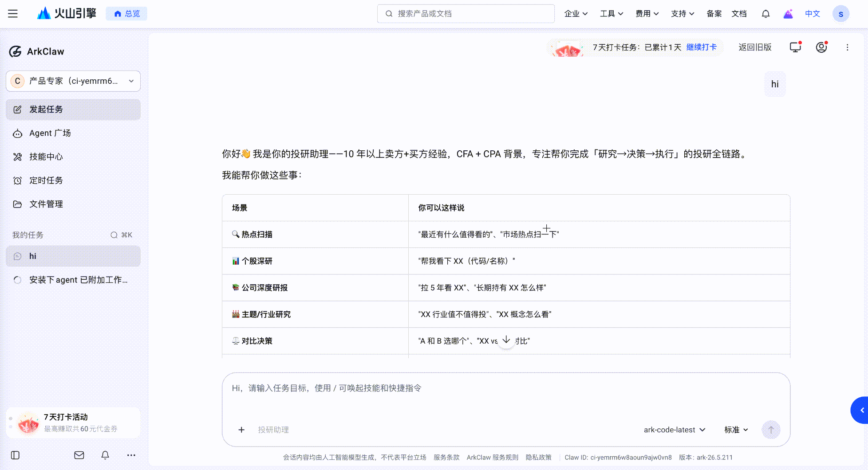Click the 定时任务 alarm clock icon
Image resolution: width=868 pixels, height=470 pixels.
[x=17, y=180]
